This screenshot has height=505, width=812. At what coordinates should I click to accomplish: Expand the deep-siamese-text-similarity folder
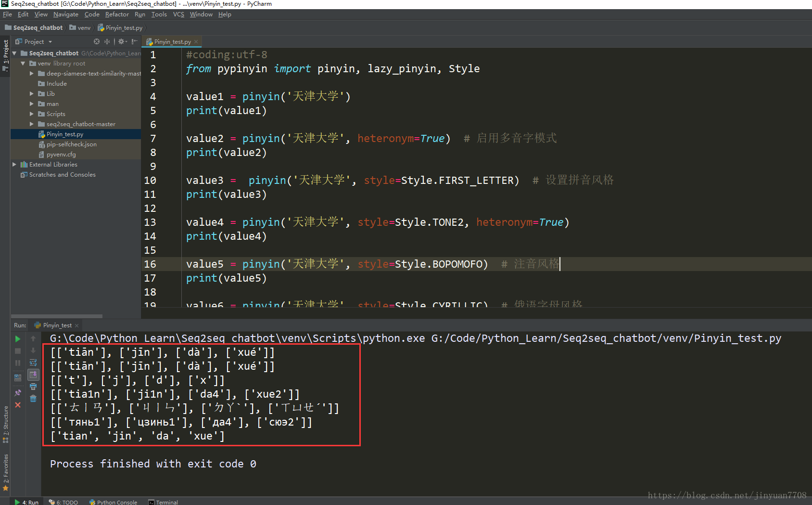click(31, 74)
